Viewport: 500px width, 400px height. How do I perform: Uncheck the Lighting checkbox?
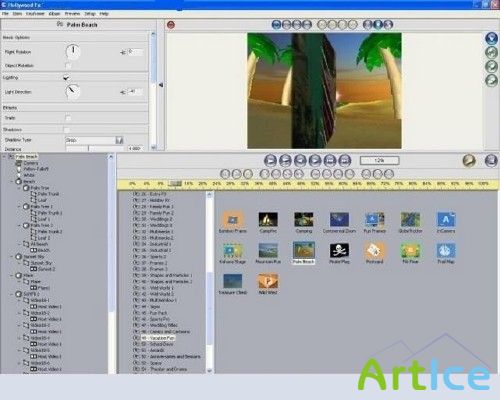66,78
